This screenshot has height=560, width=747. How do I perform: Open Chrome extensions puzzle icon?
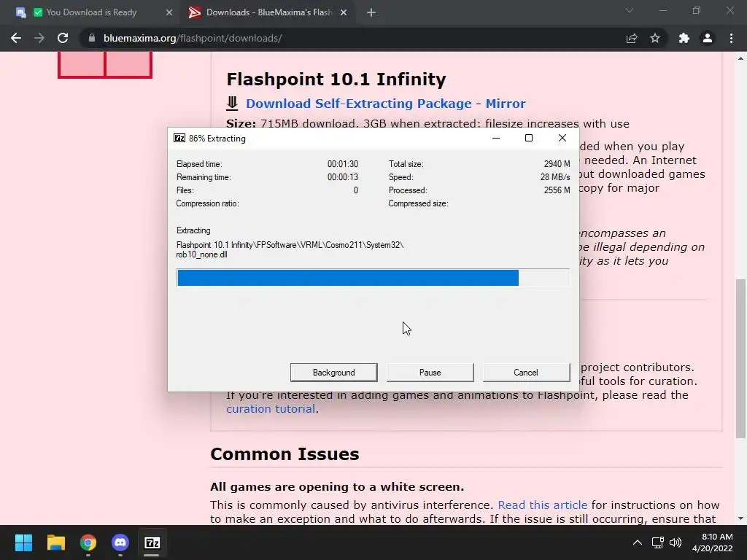(684, 38)
